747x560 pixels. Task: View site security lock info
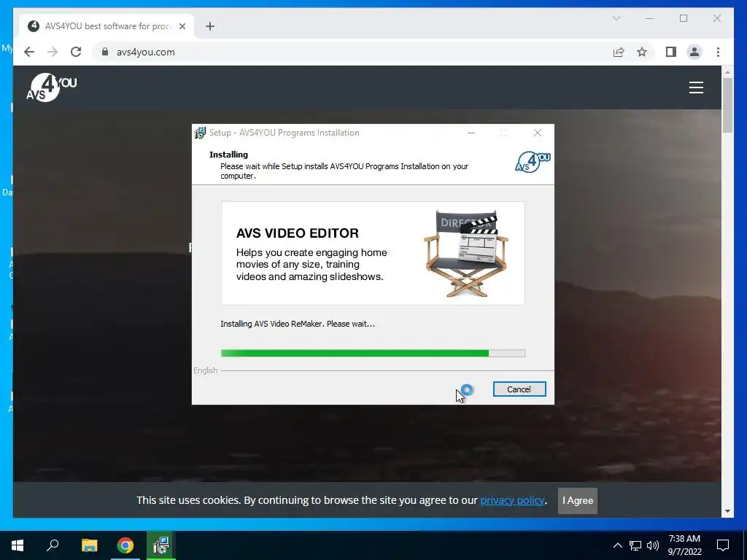pos(105,52)
